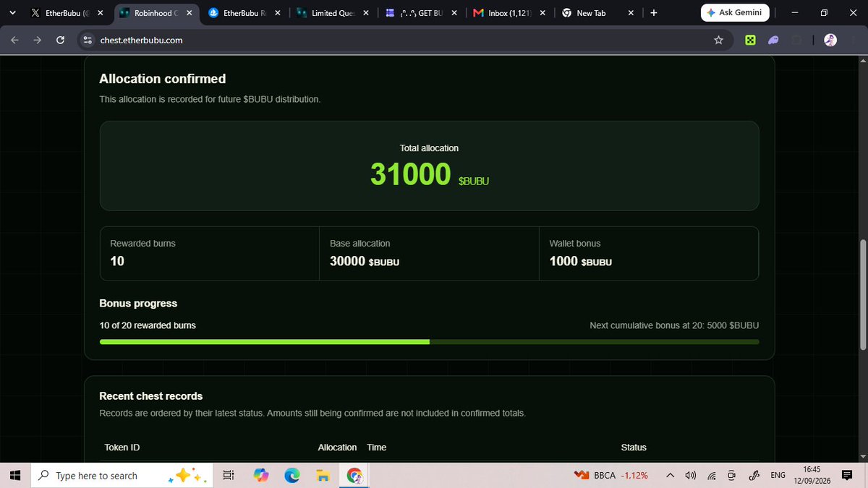868x488 pixels.
Task: Switch to the Limited Que tab
Action: click(x=332, y=13)
